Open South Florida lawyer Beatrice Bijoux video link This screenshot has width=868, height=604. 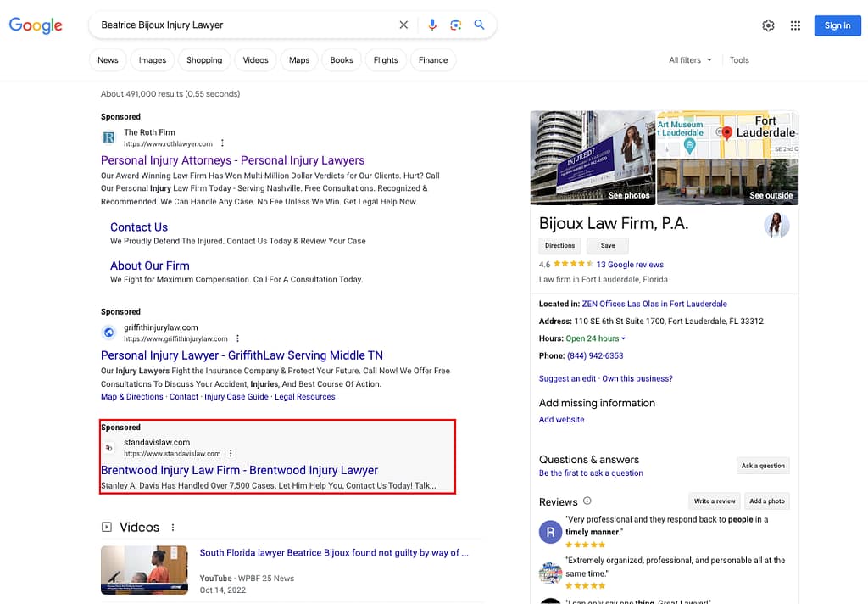[x=334, y=552]
